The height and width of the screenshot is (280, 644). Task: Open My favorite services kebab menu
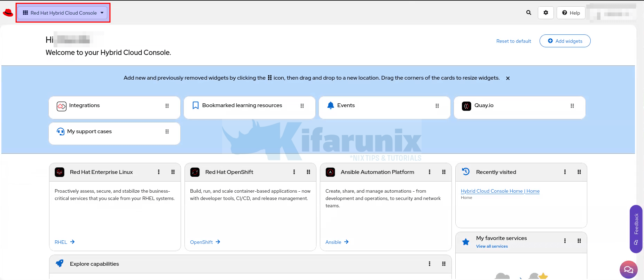pyautogui.click(x=565, y=241)
